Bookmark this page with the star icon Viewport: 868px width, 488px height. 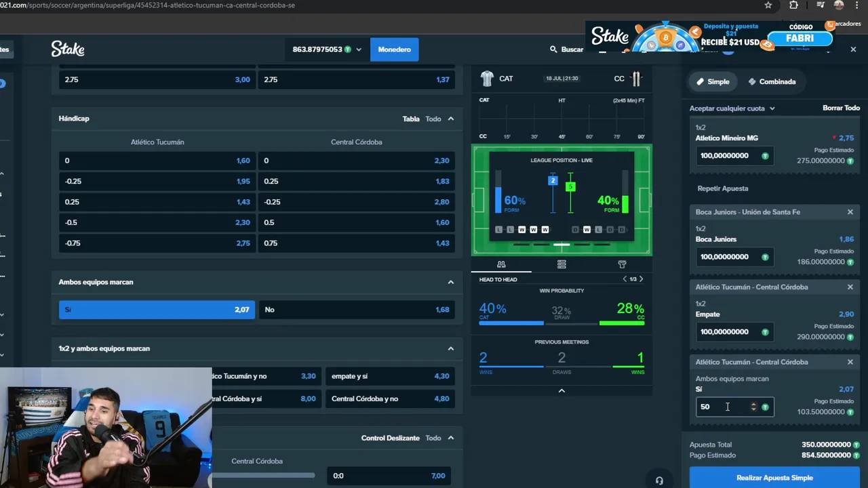768,5
